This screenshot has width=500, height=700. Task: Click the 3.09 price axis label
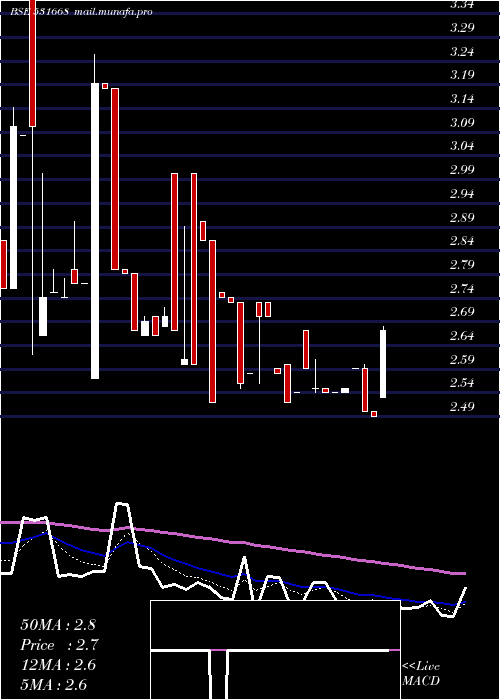pos(462,122)
